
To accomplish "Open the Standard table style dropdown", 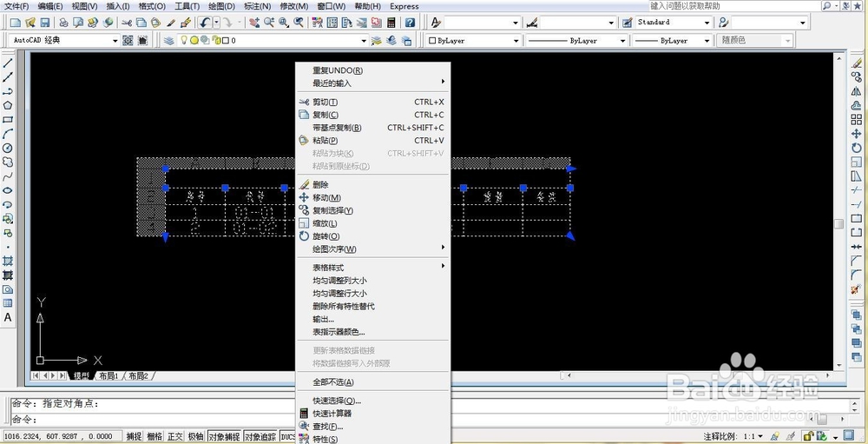I will (x=674, y=23).
